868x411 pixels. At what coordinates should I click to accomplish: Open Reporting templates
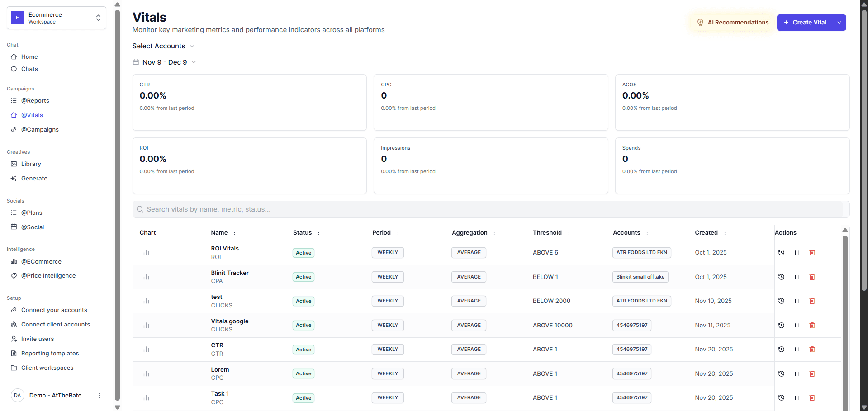[57, 354]
